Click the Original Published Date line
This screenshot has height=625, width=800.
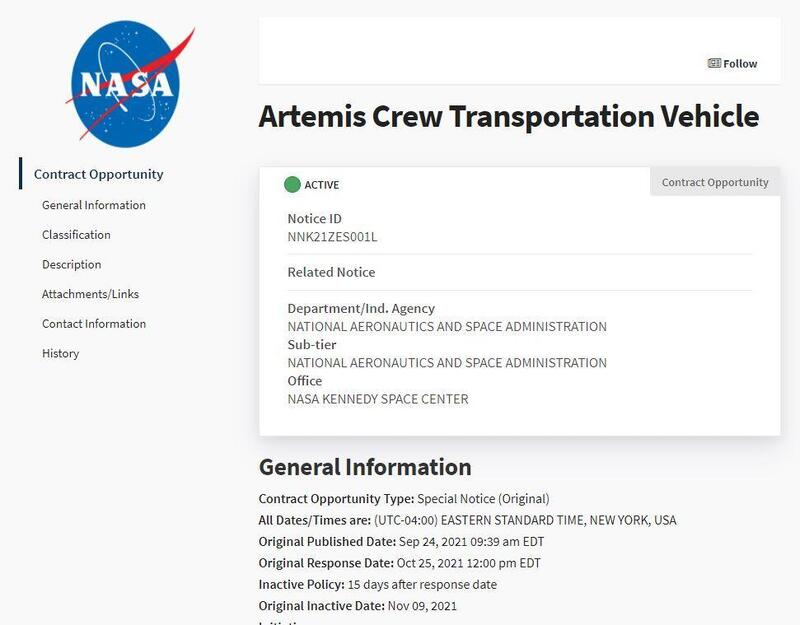coord(401,542)
